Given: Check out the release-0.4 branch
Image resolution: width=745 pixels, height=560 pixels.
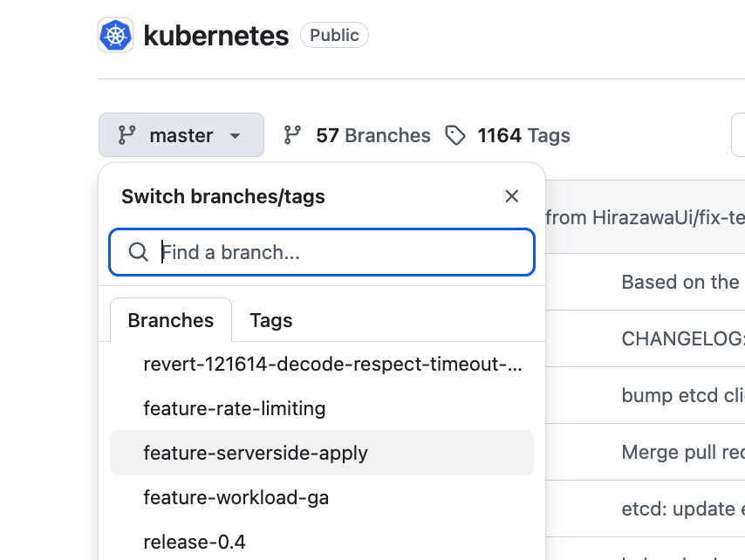Looking at the screenshot, I should coord(194,542).
